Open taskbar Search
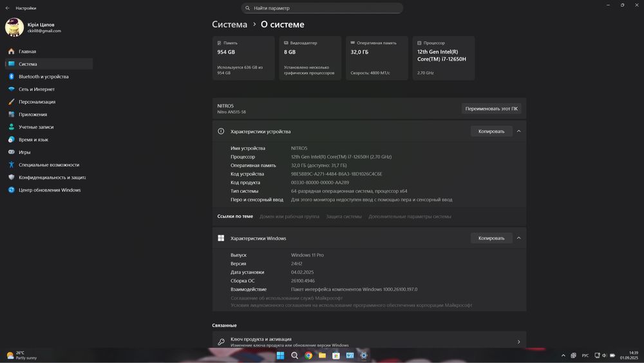644x363 pixels. (294, 356)
